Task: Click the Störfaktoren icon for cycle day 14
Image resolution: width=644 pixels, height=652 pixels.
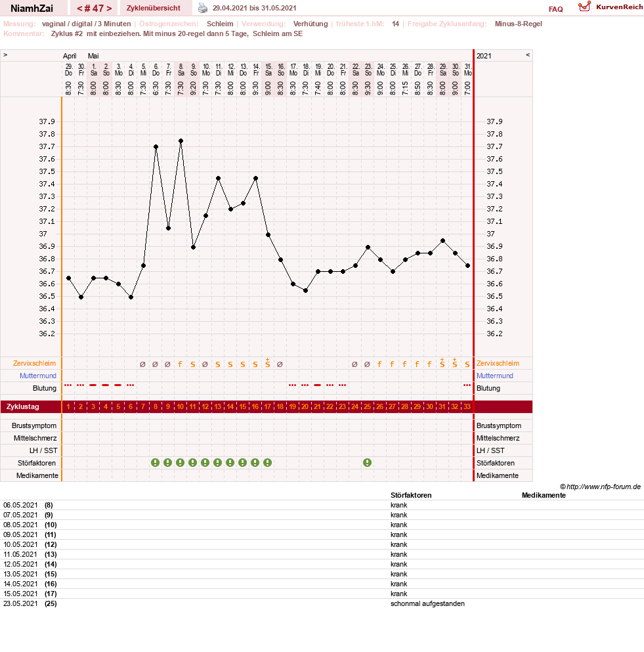Action: [x=230, y=462]
